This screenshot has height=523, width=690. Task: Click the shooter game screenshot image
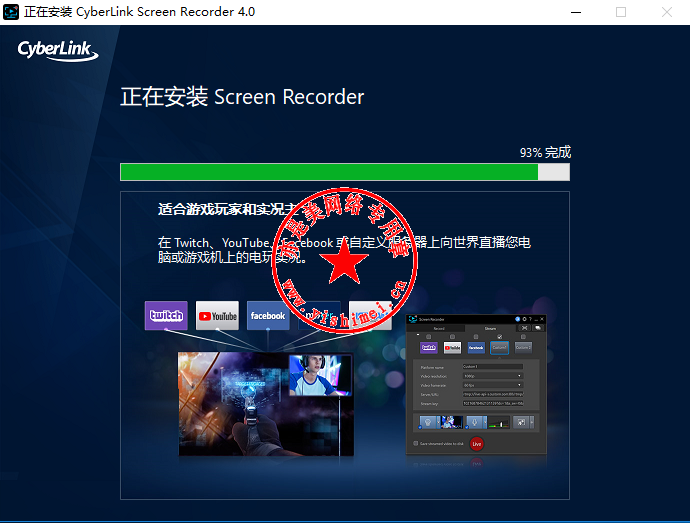pyautogui.click(x=266, y=404)
